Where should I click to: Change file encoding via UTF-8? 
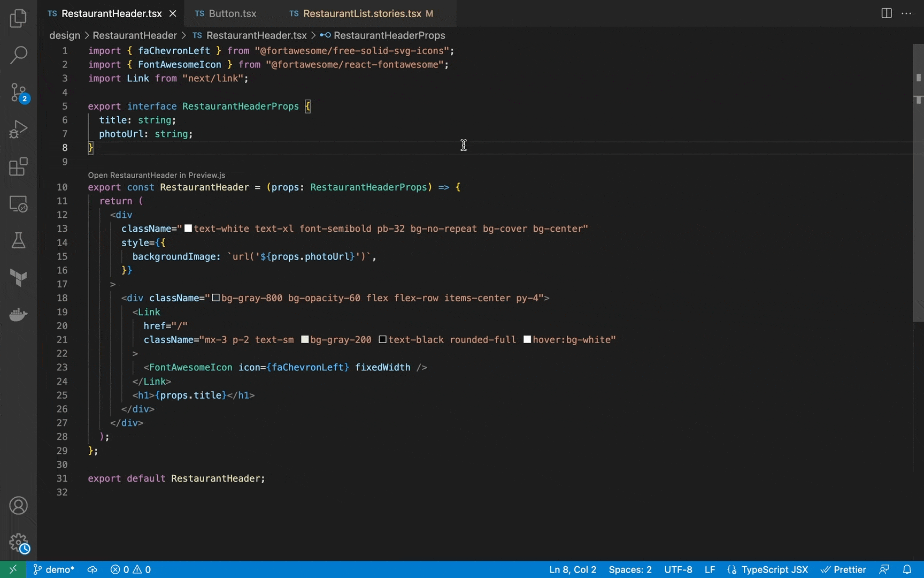point(678,569)
